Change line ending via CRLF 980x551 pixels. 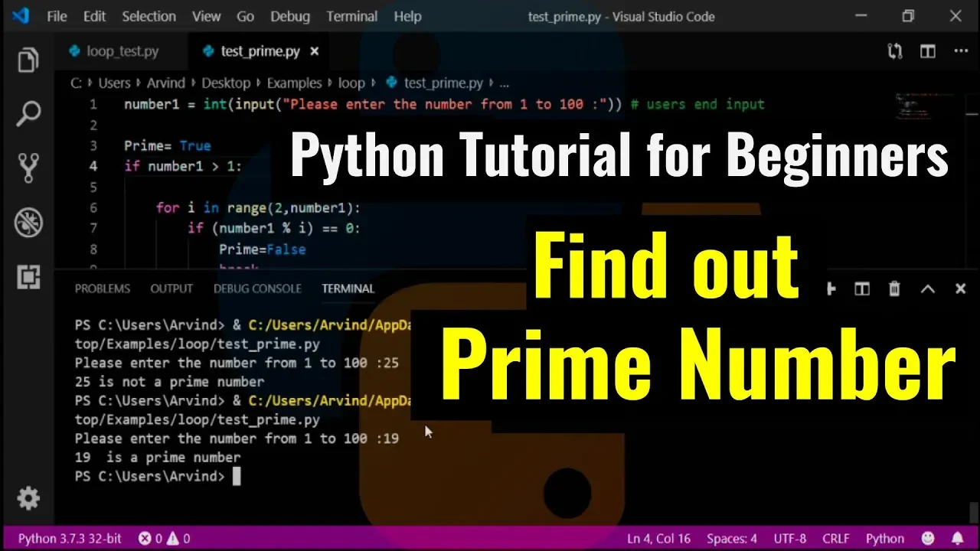pos(836,538)
